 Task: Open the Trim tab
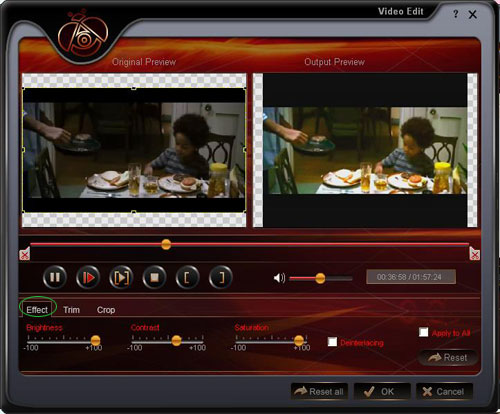pyautogui.click(x=71, y=310)
